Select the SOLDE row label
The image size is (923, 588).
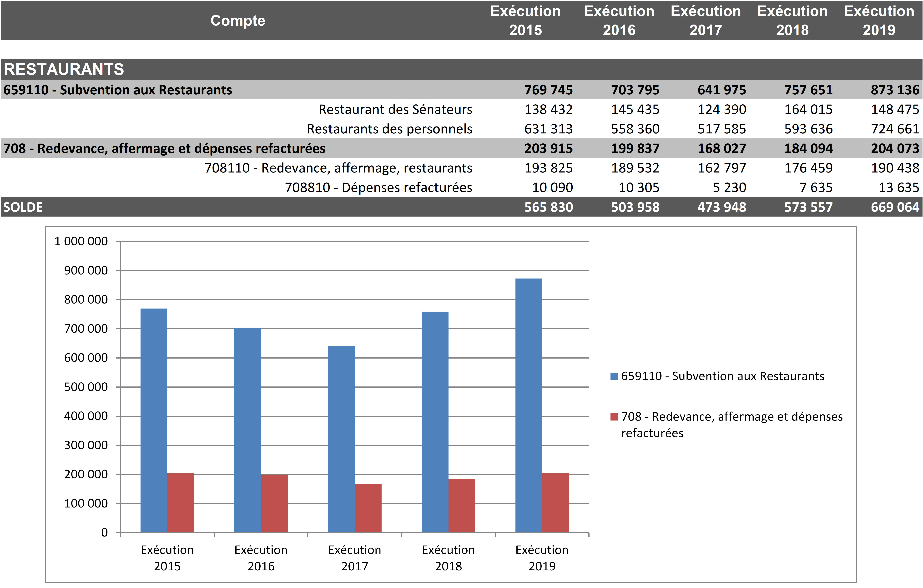(x=23, y=207)
